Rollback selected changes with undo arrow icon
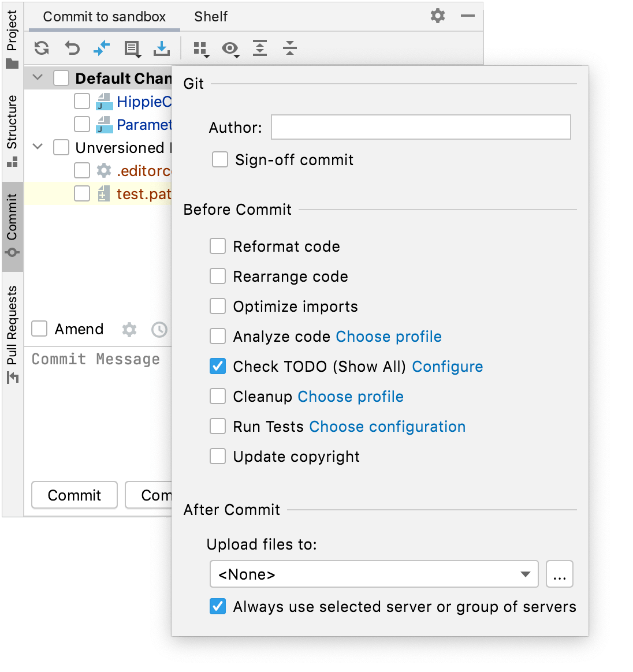 coord(72,48)
